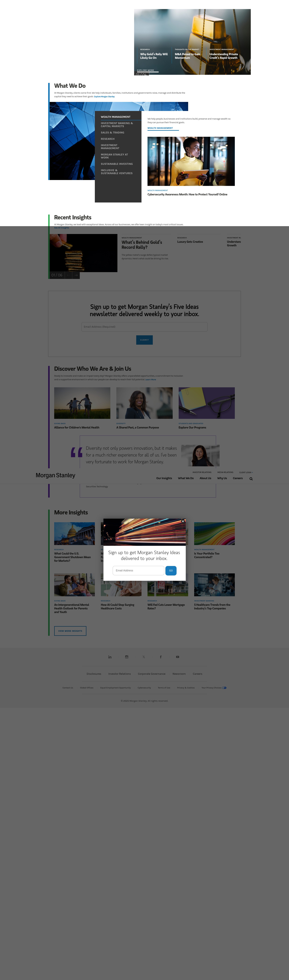Open the Why Us menu
Image resolution: width=289 pixels, height=980 pixels.
tap(222, 478)
